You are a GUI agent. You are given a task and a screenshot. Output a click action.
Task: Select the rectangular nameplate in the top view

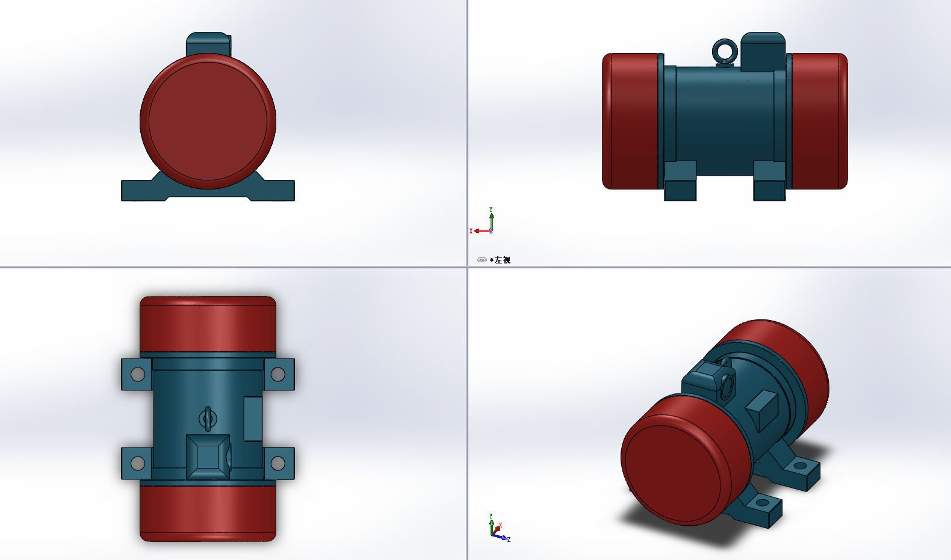(x=253, y=419)
